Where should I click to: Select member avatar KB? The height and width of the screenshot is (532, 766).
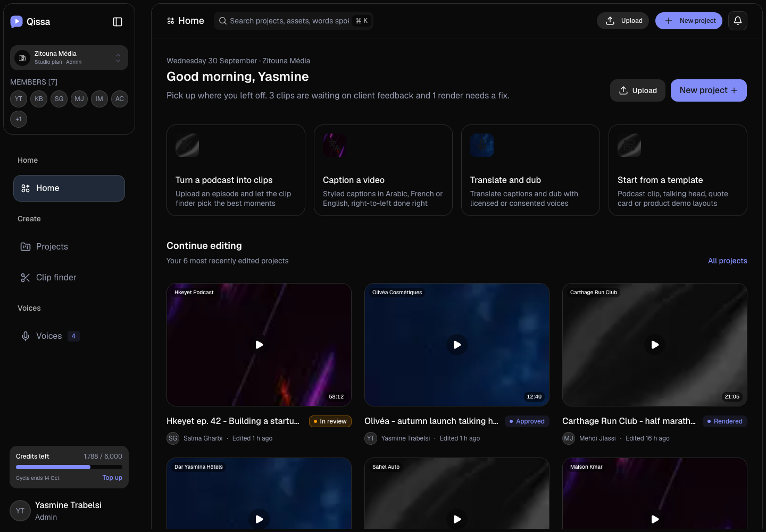39,99
